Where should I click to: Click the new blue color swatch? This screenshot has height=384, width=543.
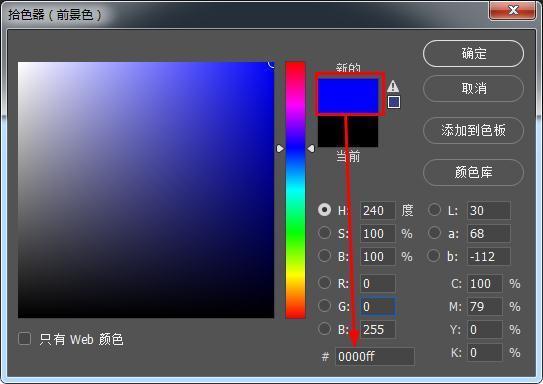pyautogui.click(x=348, y=96)
